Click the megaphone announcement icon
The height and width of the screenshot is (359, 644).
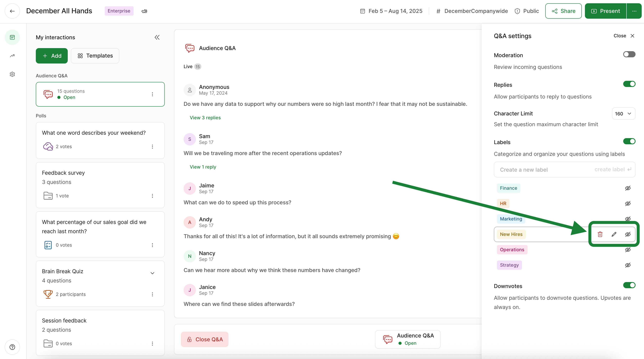(144, 11)
